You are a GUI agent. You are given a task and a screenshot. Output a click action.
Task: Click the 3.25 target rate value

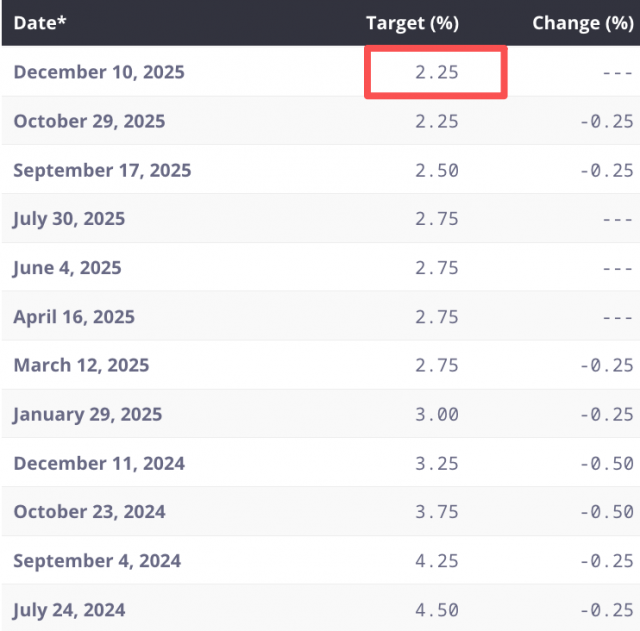(437, 463)
